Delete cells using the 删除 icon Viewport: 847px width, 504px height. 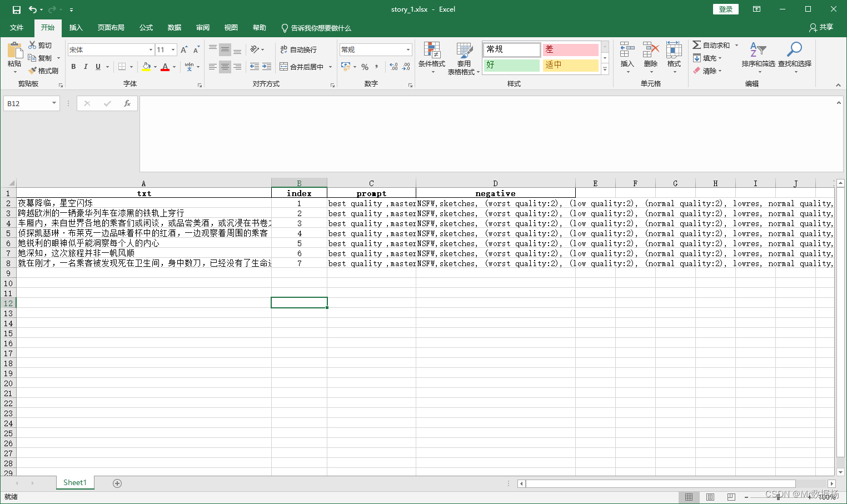pos(650,57)
